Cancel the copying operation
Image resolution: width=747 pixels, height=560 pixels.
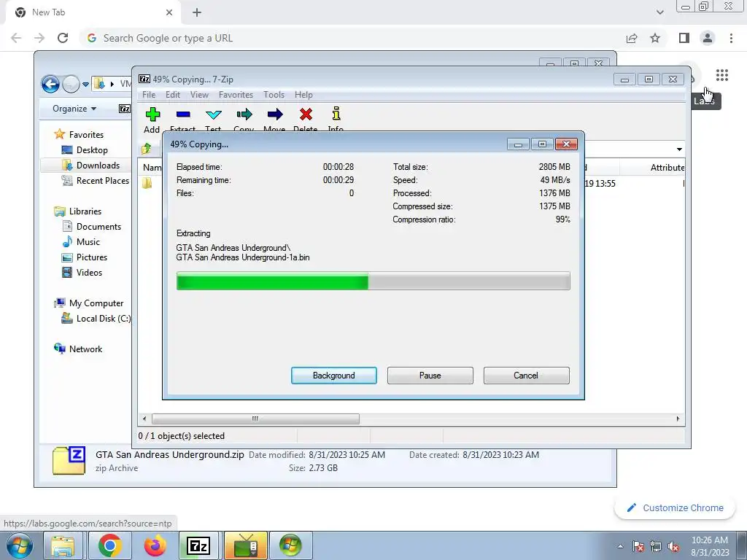click(x=526, y=376)
